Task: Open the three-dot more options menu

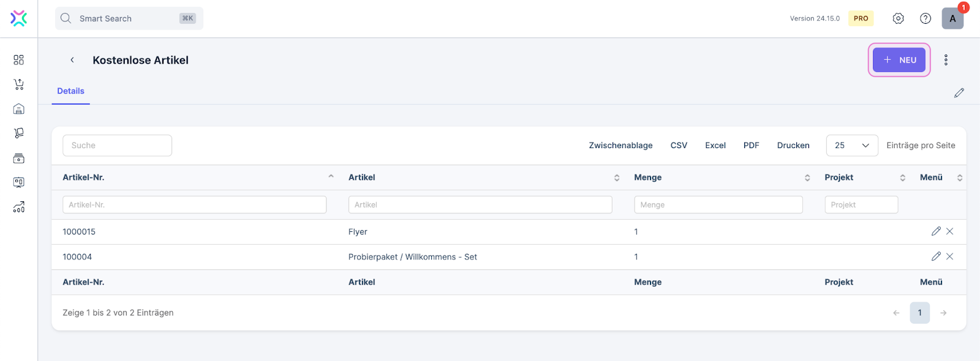Action: [946, 60]
